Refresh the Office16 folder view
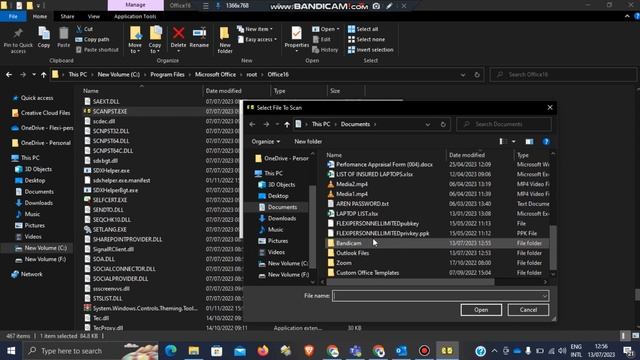This screenshot has width=640, height=360. pos(477,75)
